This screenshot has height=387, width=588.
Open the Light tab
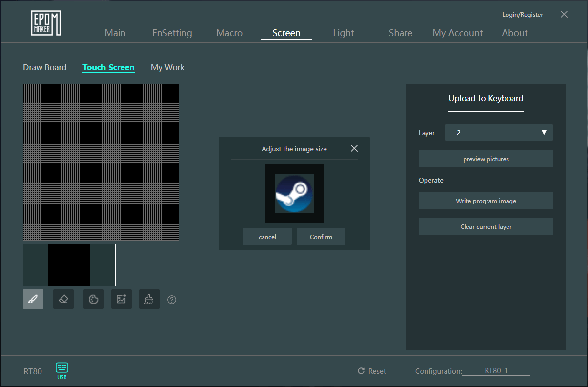[x=344, y=33]
